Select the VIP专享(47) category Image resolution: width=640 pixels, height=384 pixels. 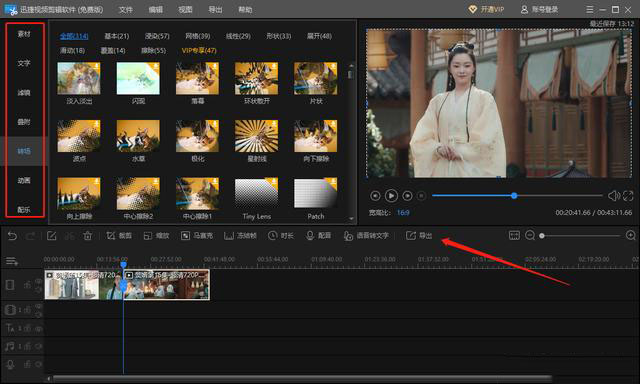(x=199, y=51)
